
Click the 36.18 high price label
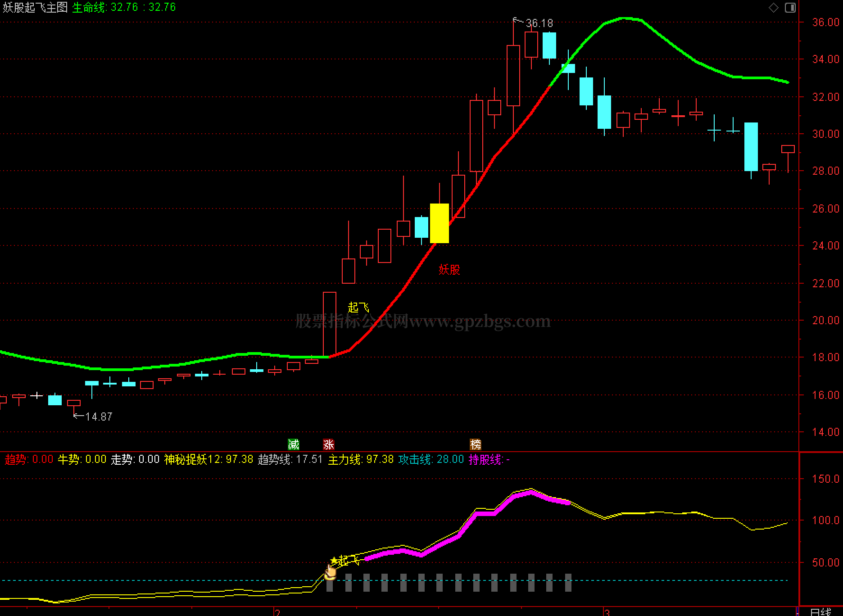point(539,23)
